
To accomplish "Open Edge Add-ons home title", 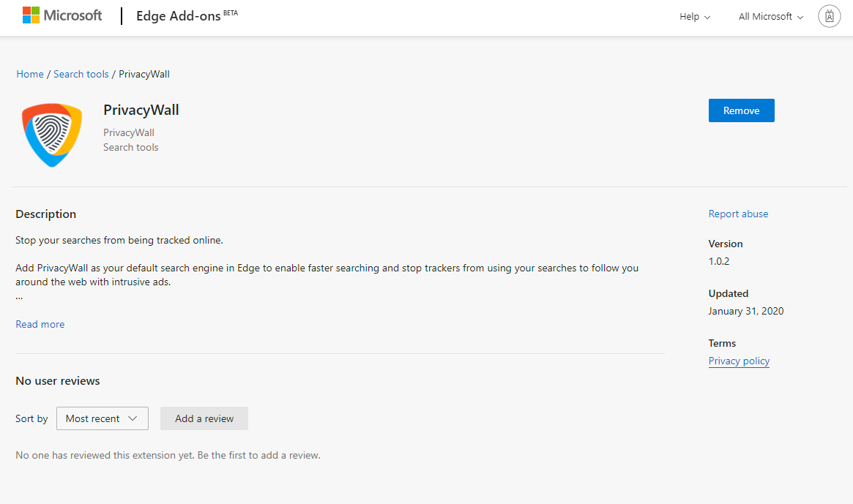I will click(179, 17).
